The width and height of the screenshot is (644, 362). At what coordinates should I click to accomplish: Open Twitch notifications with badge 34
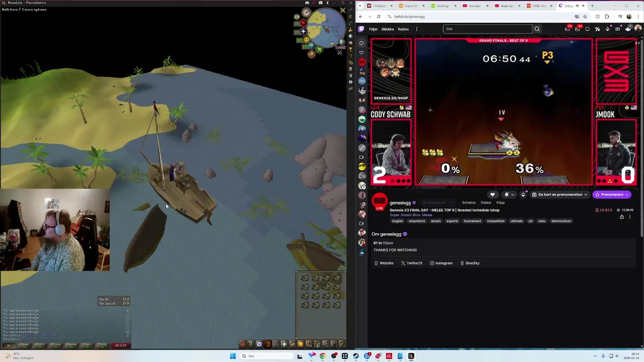[x=578, y=29]
